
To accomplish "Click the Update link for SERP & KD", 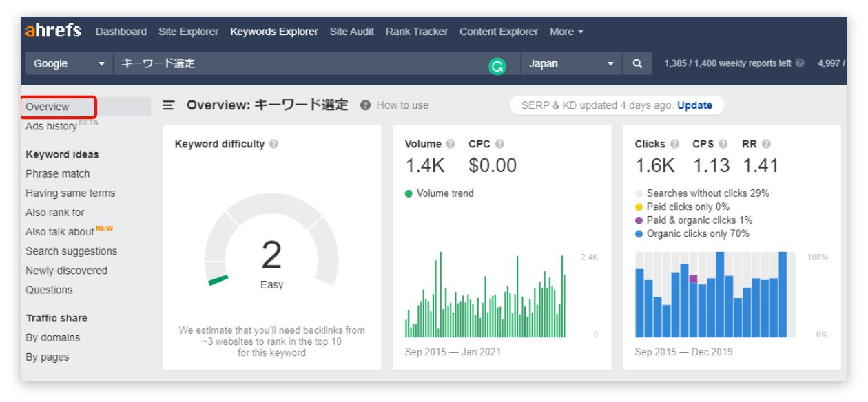I will 694,105.
